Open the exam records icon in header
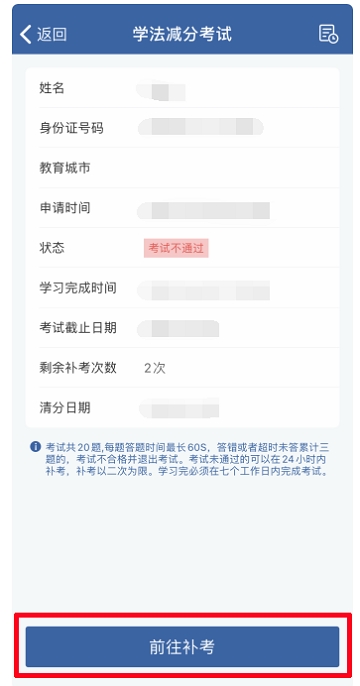Viewport: 360px width, 686px height. click(x=328, y=34)
